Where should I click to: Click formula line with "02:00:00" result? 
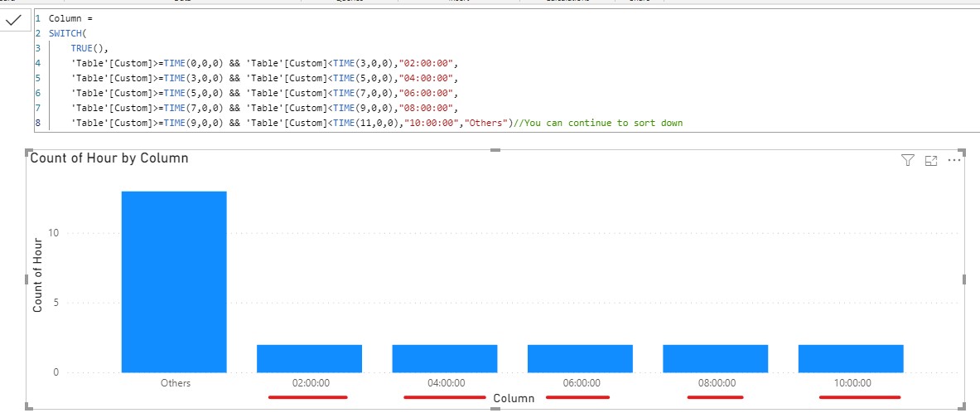point(265,63)
